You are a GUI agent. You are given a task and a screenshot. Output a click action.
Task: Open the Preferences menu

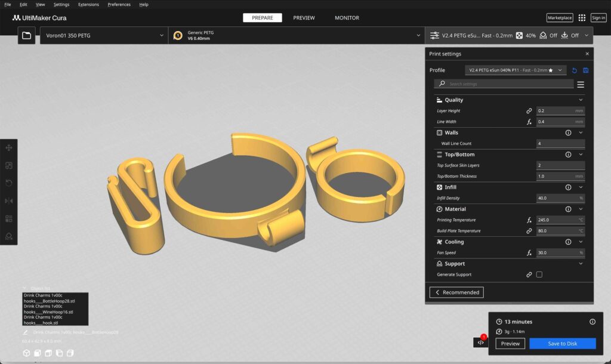[x=119, y=5]
